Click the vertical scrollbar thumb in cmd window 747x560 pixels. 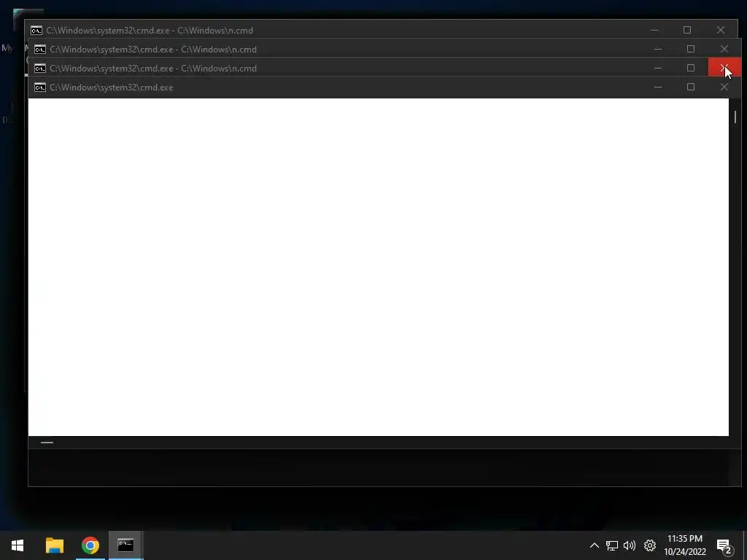735,117
